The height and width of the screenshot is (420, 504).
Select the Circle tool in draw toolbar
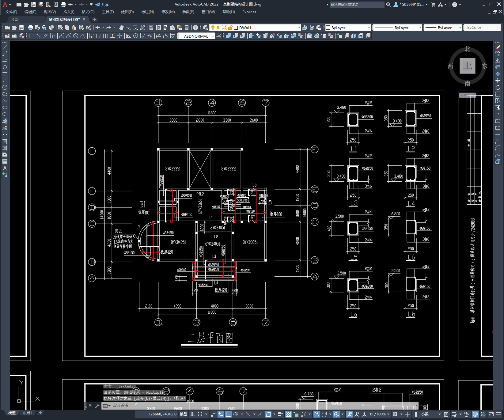coord(5,87)
